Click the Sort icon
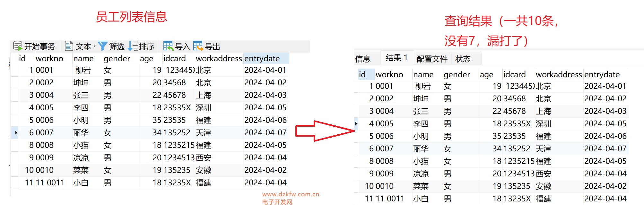Screen dimensions: 644x220 pos(133,46)
